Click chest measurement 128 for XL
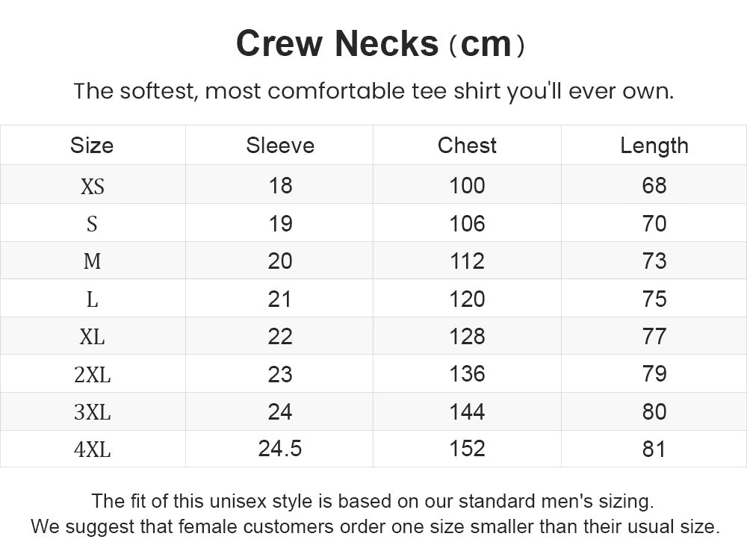 468,337
